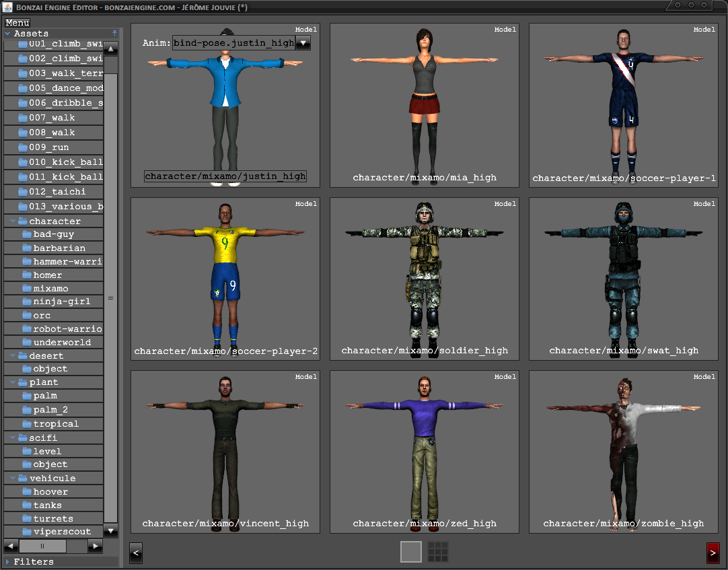Screen dimensions: 728x570
Task: Click the horizontal scrollbar thumb in the Assets tree
Action: coord(42,546)
